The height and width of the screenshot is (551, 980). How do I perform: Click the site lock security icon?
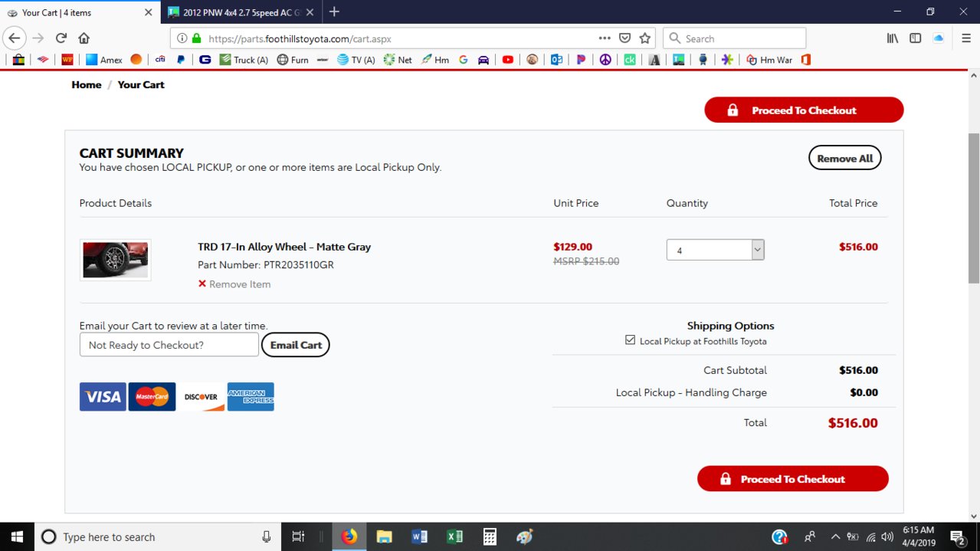tap(196, 38)
